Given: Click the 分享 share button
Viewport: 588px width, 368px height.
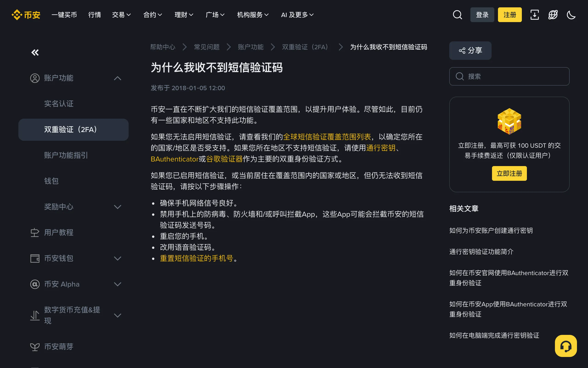Looking at the screenshot, I should coord(470,51).
